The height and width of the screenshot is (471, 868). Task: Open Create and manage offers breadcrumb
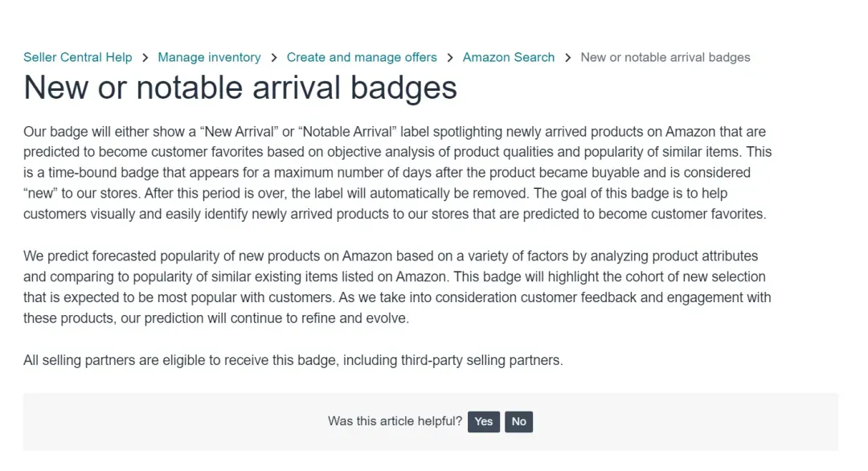[362, 57]
